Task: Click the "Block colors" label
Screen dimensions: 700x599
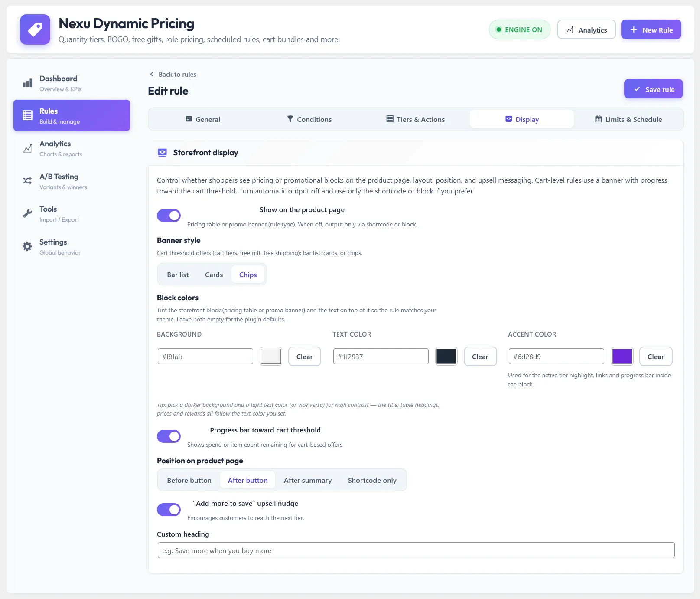Action: coord(178,298)
